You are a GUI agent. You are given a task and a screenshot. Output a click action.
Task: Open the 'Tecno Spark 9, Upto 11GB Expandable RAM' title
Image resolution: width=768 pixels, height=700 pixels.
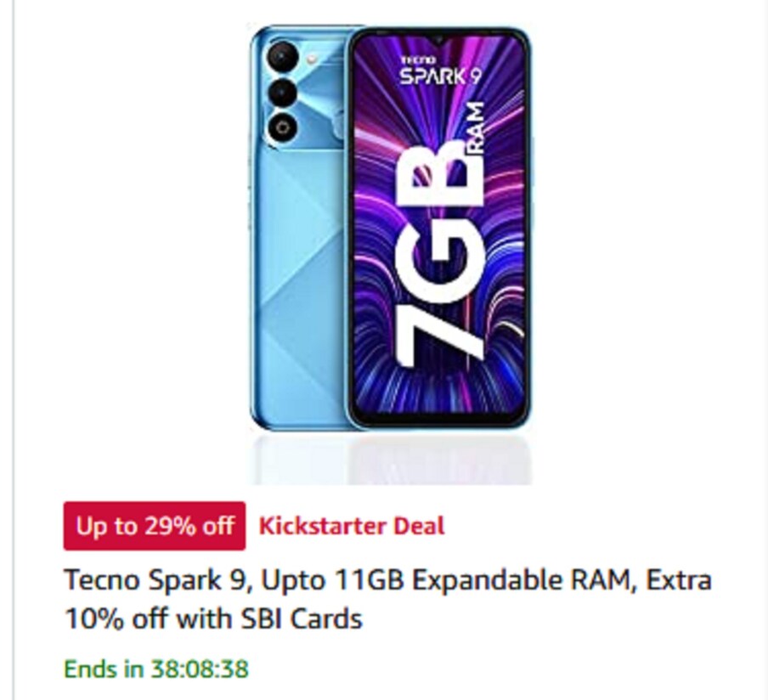click(x=387, y=599)
